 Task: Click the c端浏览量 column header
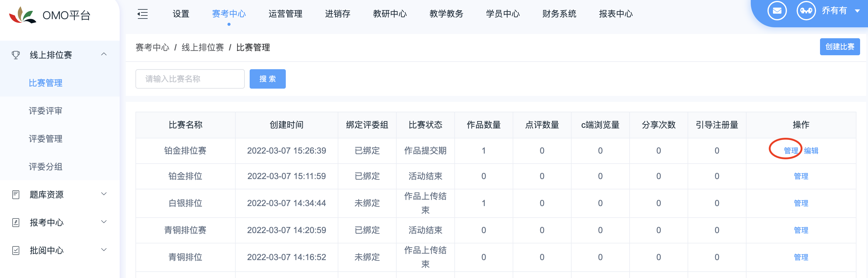click(x=600, y=125)
